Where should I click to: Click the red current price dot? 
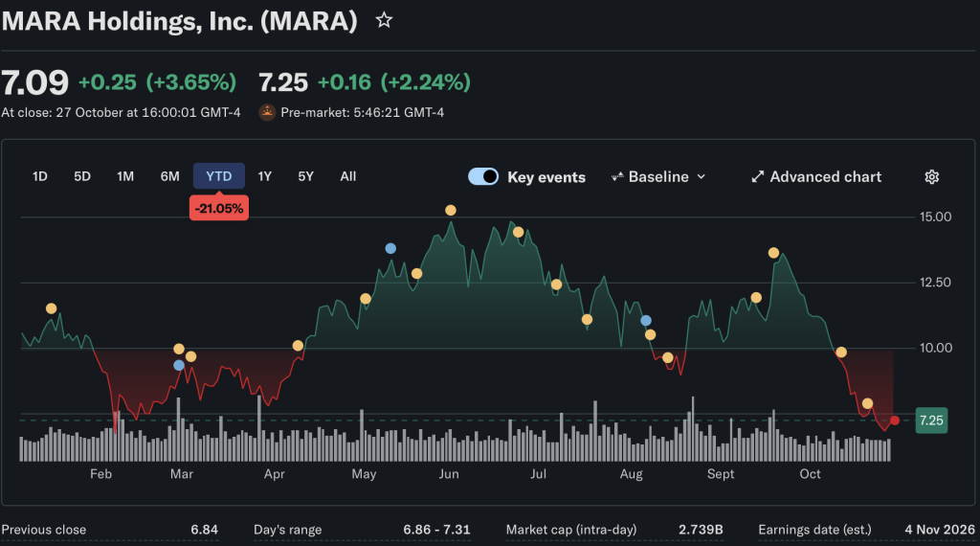click(895, 421)
